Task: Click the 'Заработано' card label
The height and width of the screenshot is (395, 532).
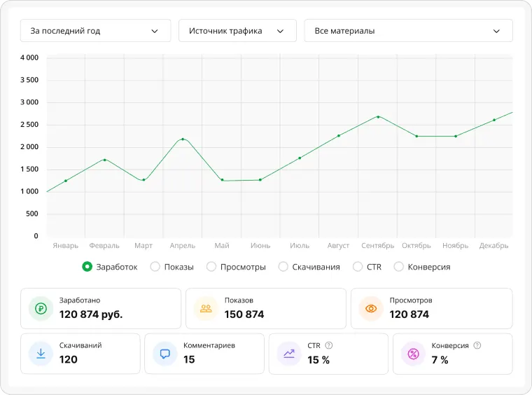Action: [x=80, y=300]
